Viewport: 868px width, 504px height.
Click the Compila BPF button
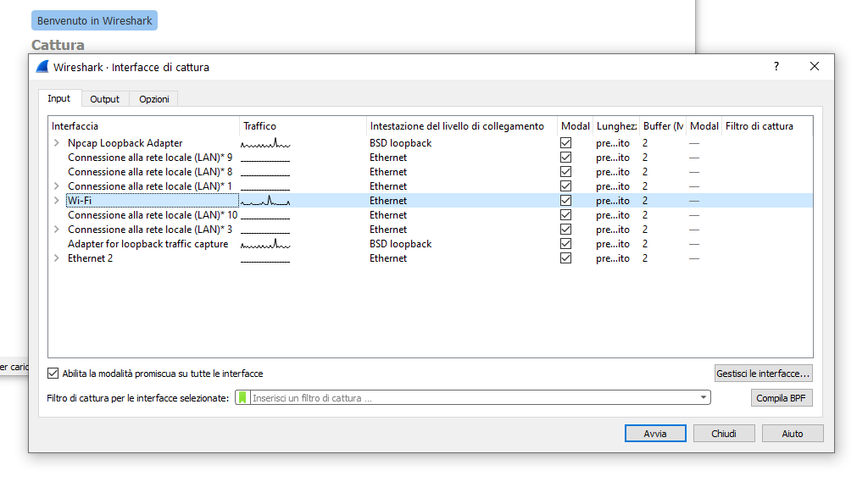[x=781, y=398]
